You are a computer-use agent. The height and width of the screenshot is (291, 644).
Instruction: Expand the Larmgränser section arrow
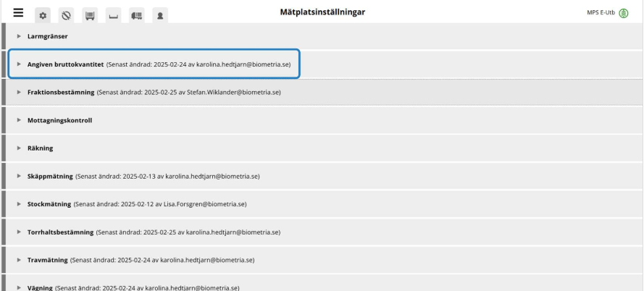19,36
